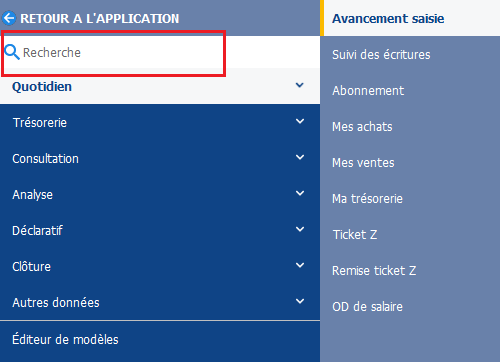Expand the Autres données chevron

coord(300,301)
